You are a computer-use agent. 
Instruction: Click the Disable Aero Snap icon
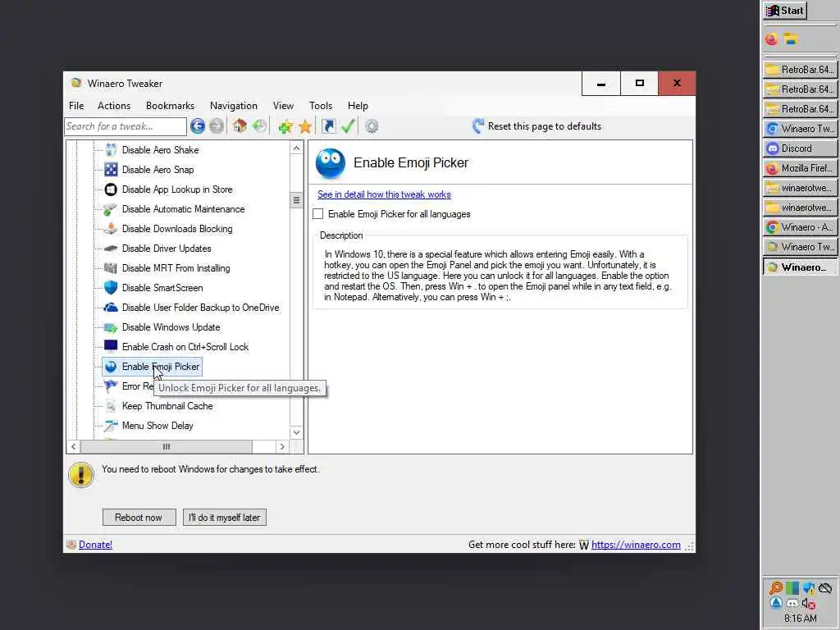click(x=111, y=170)
